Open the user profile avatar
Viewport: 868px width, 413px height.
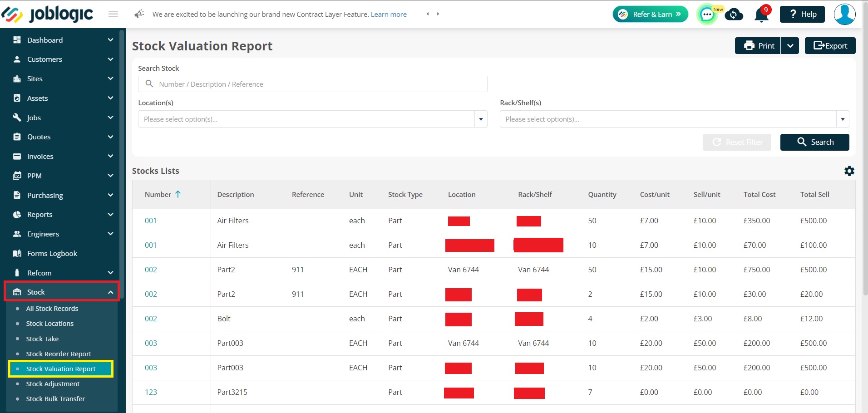tap(844, 14)
